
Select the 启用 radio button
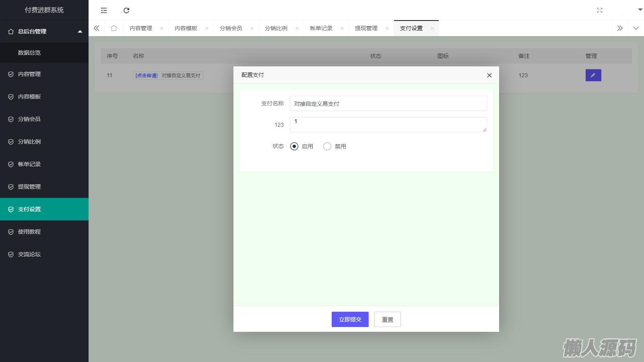pyautogui.click(x=294, y=146)
